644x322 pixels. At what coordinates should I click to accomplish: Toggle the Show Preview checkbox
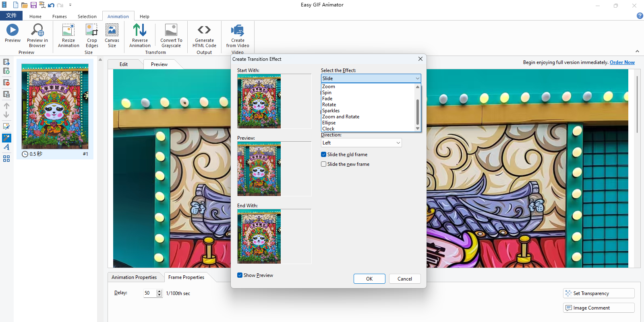(240, 275)
